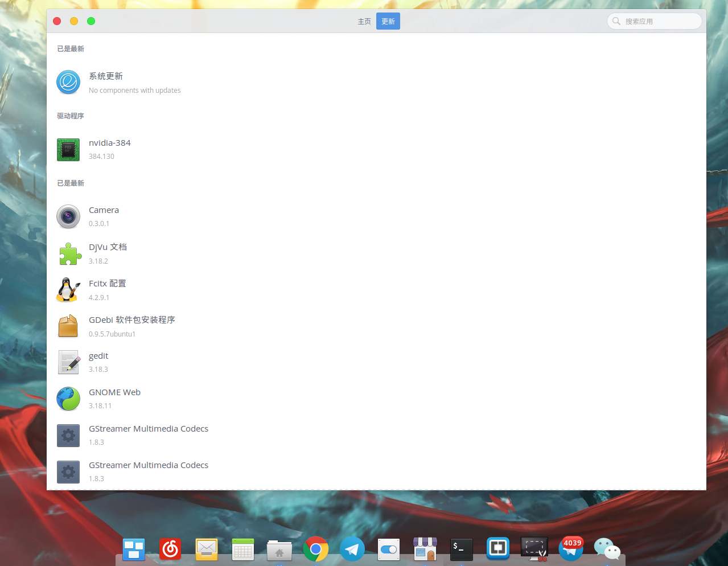Open Telegram with 4039 unread badge

pos(570,549)
